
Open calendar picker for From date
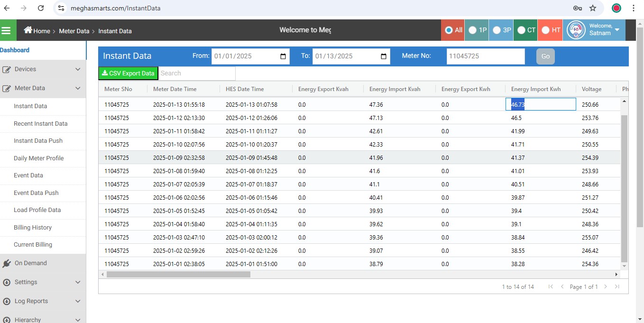(283, 56)
